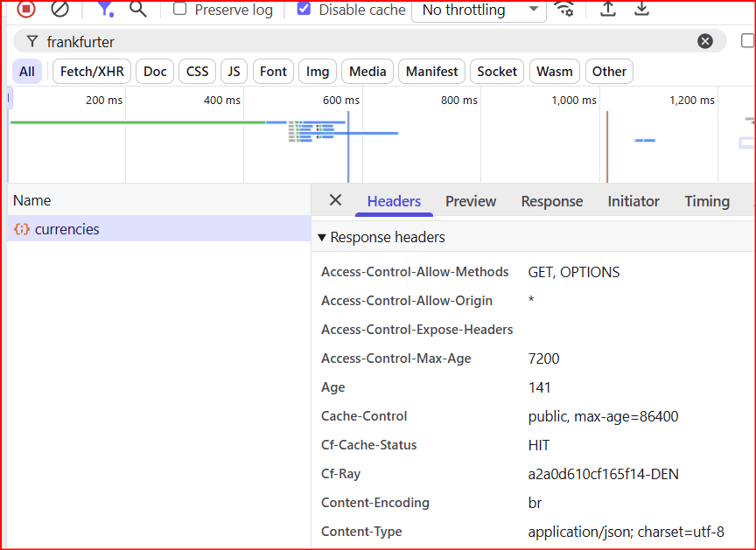The image size is (756, 550).
Task: Click the blue DOMContentLoaded marker line
Action: 348,147
